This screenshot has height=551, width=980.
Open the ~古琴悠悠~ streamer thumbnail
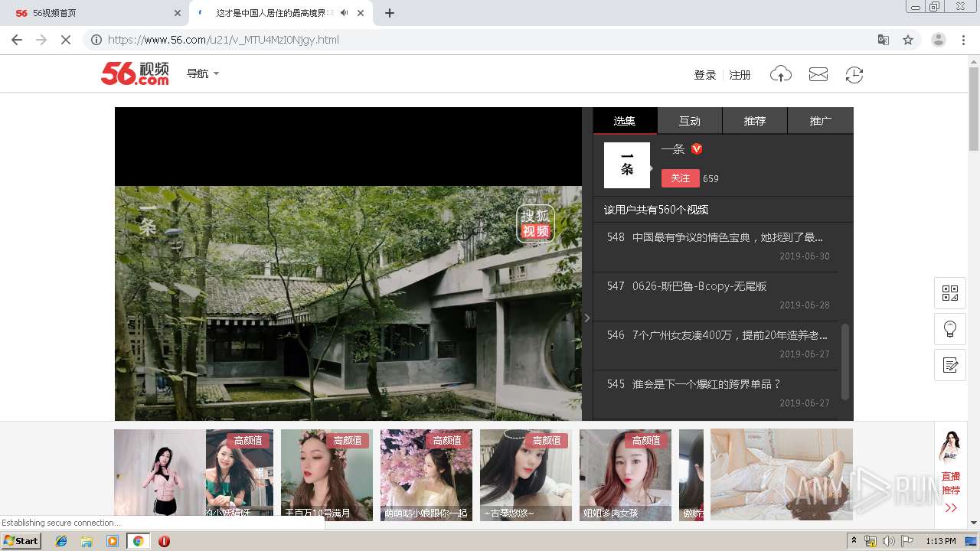(526, 475)
